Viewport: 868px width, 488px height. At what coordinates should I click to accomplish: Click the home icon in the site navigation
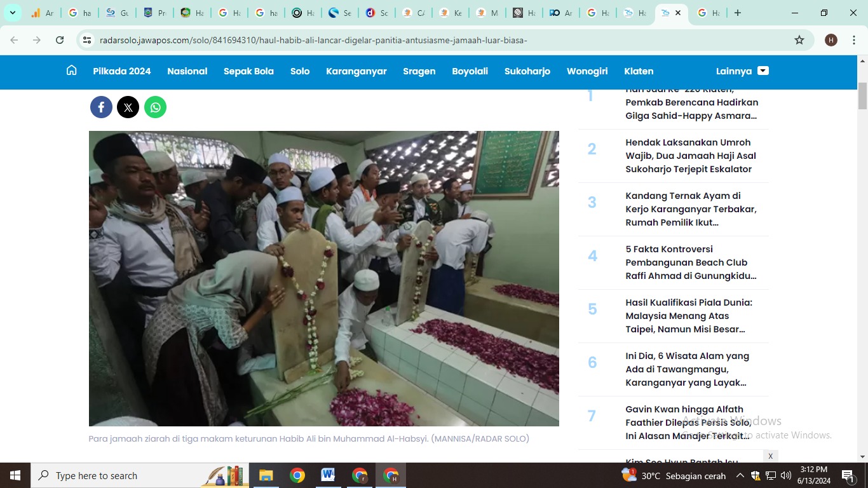(x=71, y=71)
